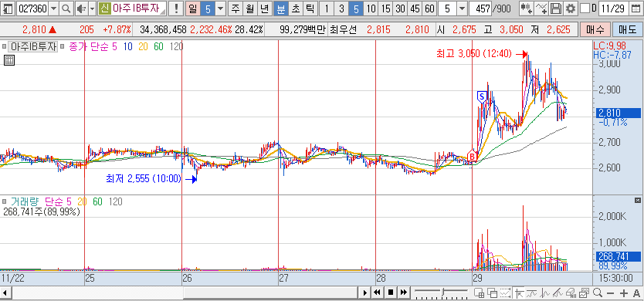Viewport: 644px width, 301px height.
Task: Open the dropdown arrow after blue 5 period
Action: (x=221, y=8)
